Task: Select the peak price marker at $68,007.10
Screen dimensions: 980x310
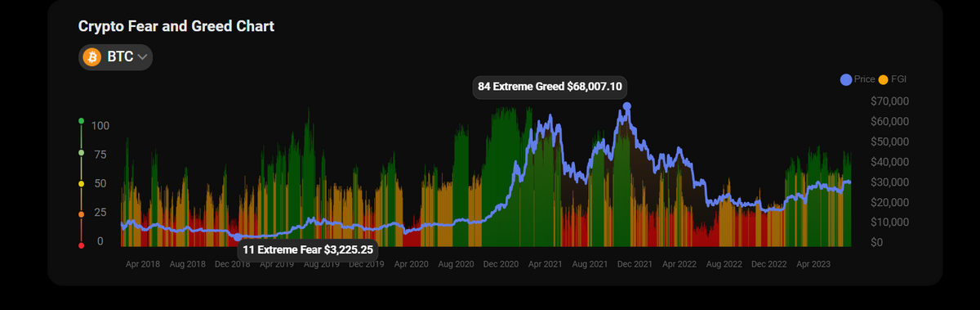Action: 626,106
